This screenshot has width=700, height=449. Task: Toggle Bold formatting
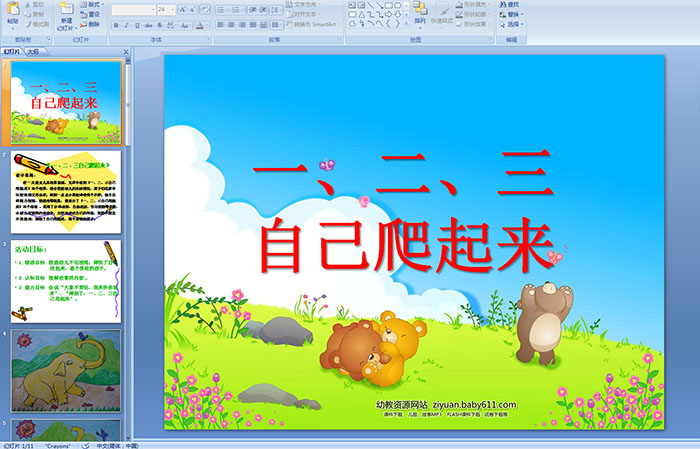116,25
